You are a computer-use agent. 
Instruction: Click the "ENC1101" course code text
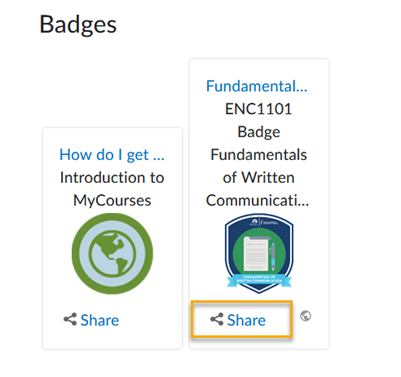pos(259,109)
